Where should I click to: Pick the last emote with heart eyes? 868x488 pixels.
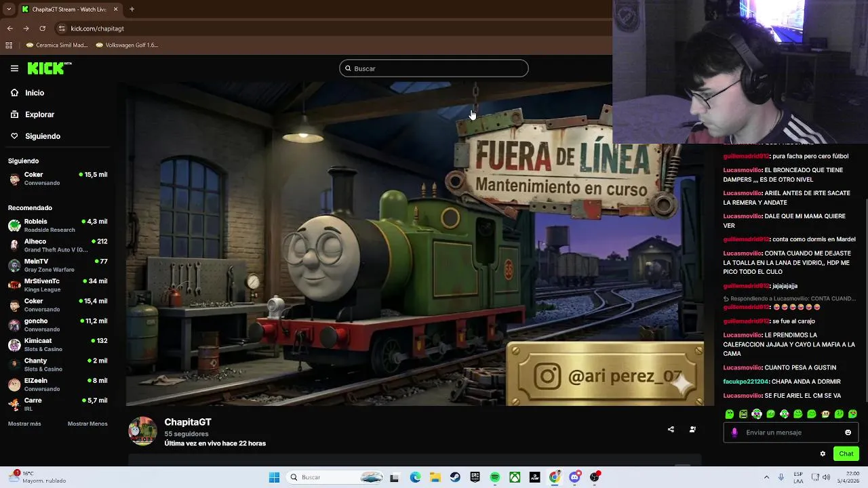tap(852, 414)
